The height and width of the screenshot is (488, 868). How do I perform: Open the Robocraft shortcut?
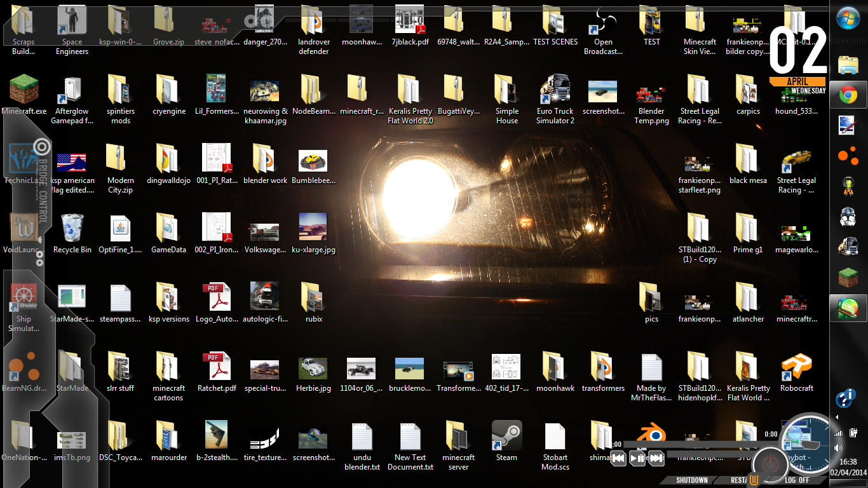point(796,373)
